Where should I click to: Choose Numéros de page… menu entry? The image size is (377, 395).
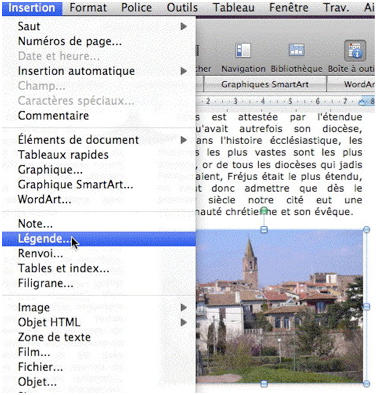[99, 41]
